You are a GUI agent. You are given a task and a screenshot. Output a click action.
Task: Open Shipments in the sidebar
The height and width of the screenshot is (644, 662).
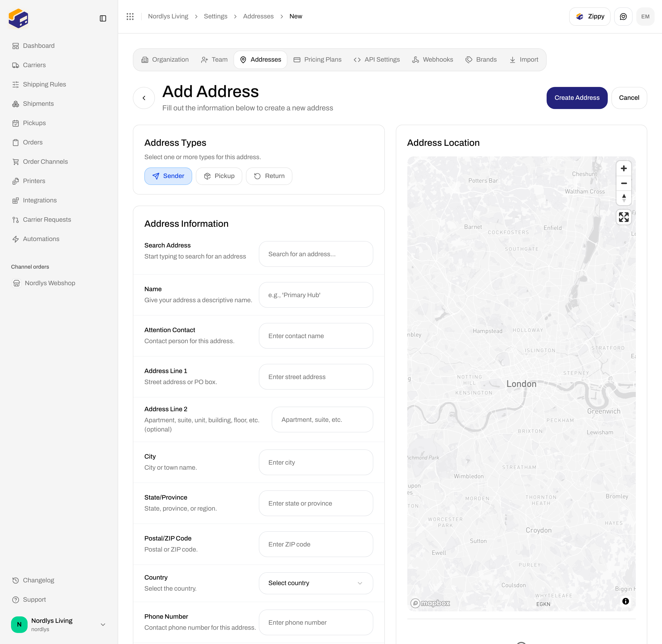(x=59, y=103)
